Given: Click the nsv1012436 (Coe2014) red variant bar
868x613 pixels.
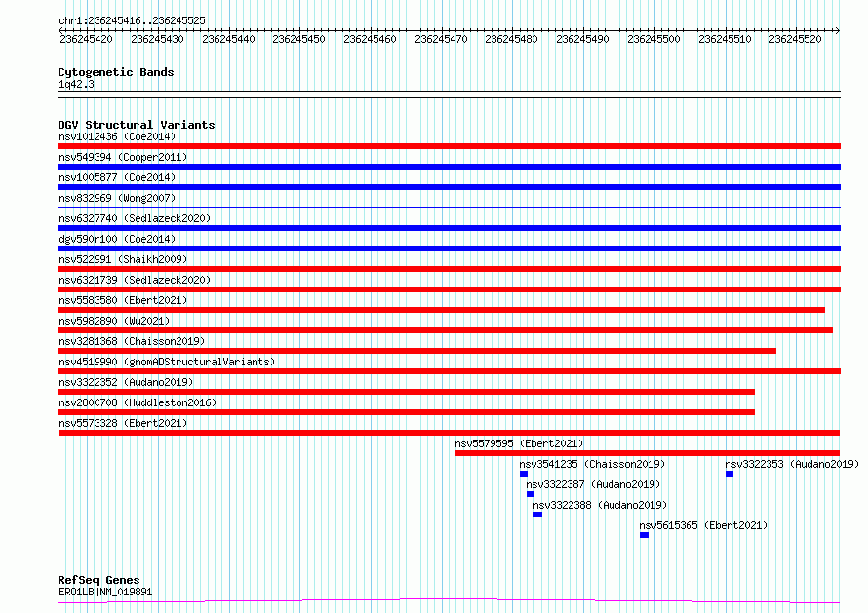Looking at the screenshot, I should 449,146.
